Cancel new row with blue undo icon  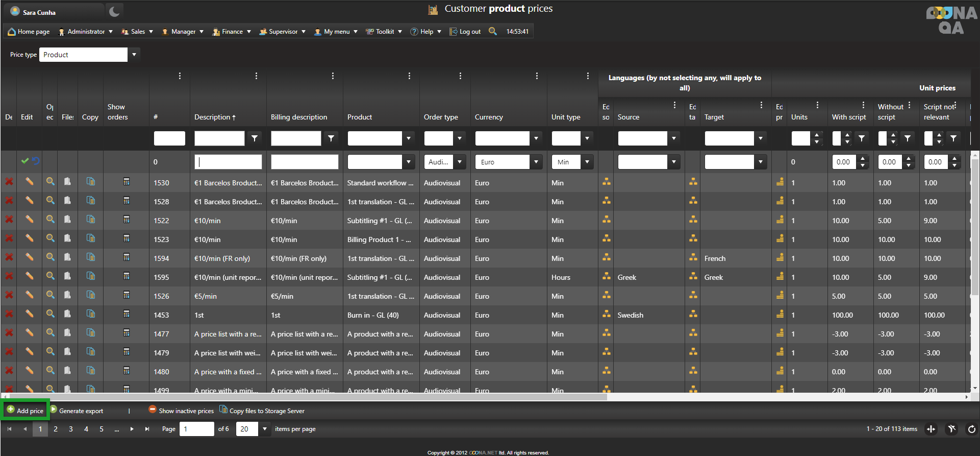click(36, 161)
